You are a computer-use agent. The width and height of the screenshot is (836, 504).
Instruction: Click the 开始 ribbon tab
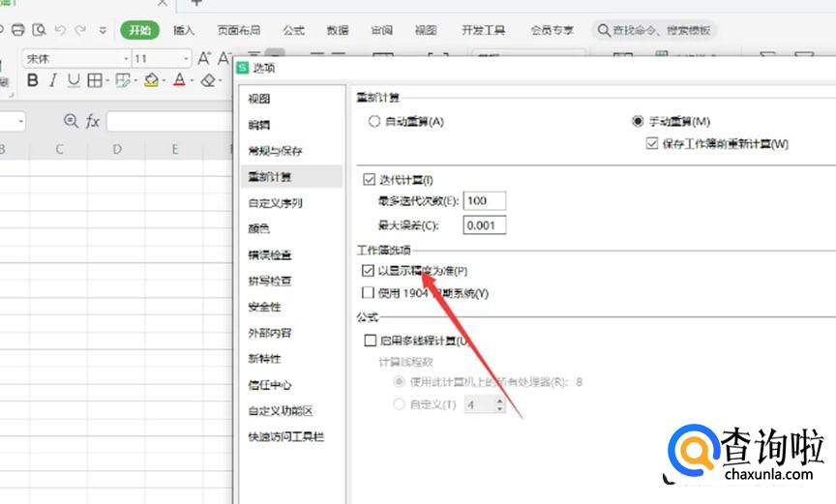(x=139, y=30)
